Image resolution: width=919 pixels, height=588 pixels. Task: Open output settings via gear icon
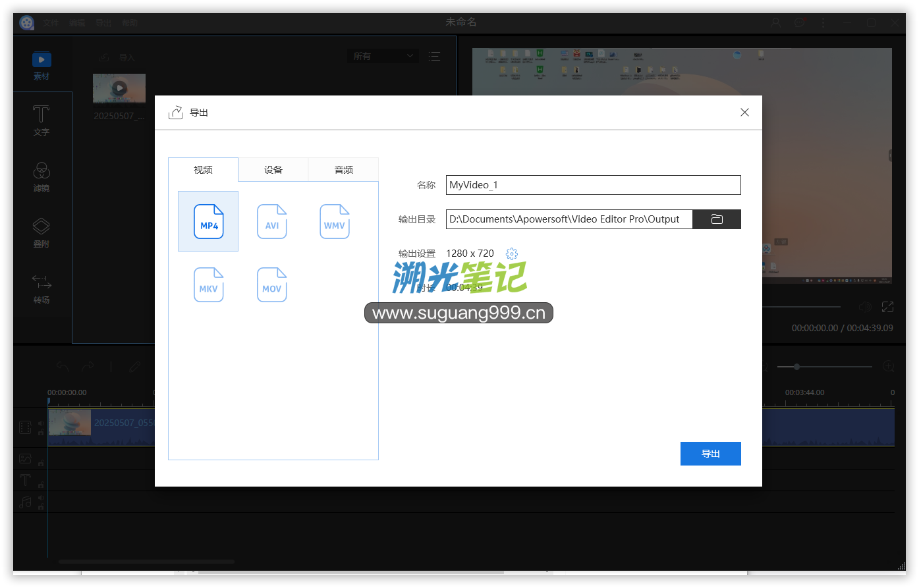click(x=512, y=254)
